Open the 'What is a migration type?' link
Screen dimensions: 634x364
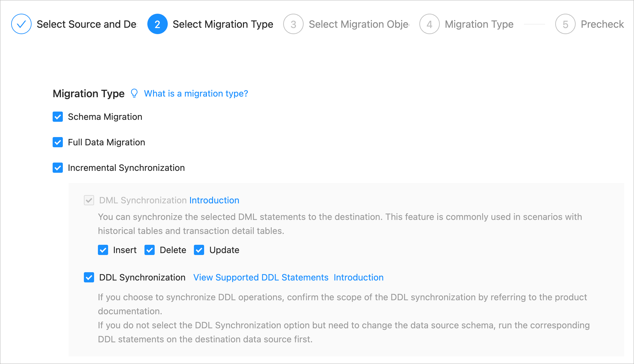point(196,93)
